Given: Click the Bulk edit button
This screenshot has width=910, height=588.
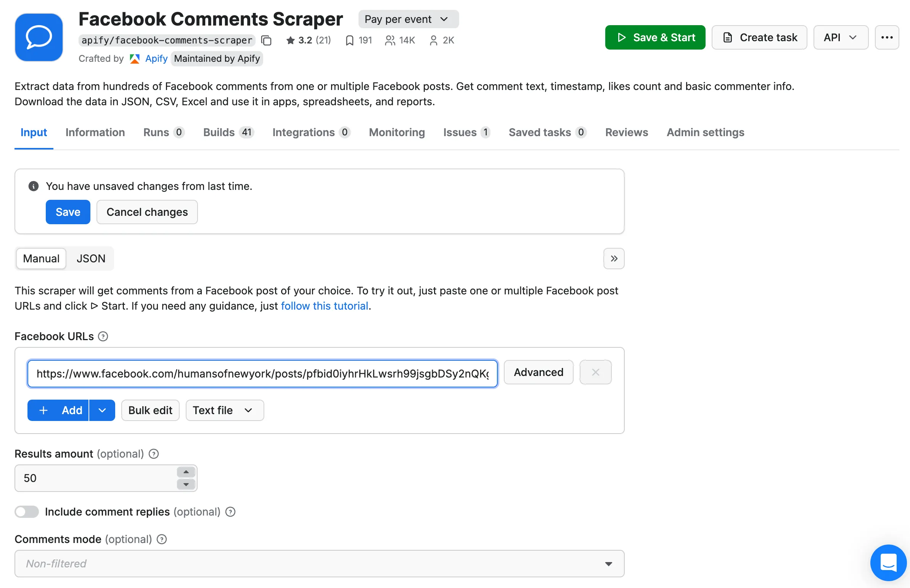Looking at the screenshot, I should 150,410.
